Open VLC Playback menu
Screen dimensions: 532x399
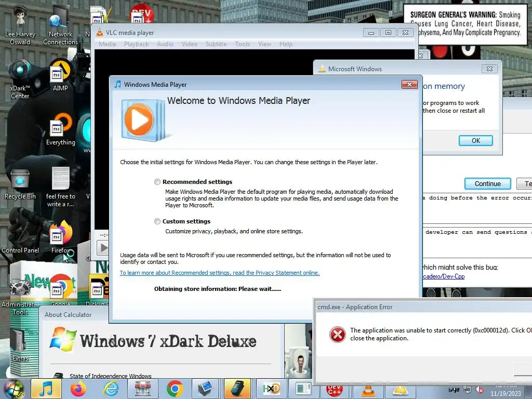click(137, 44)
